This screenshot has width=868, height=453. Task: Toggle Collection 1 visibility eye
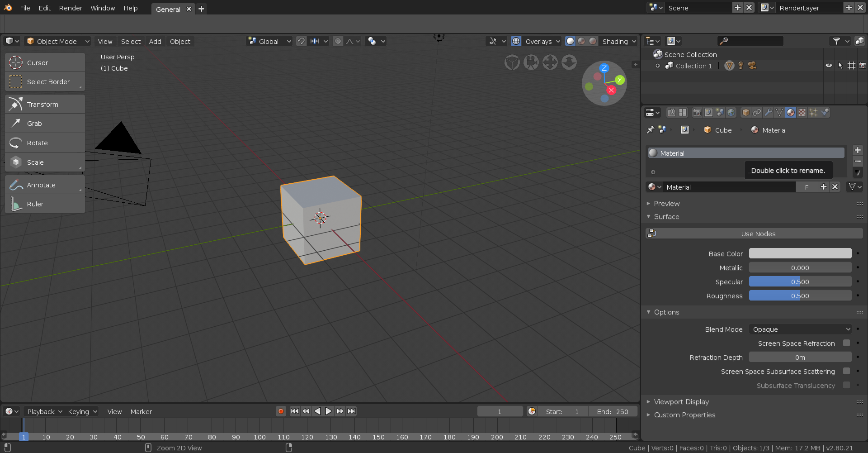(x=829, y=66)
